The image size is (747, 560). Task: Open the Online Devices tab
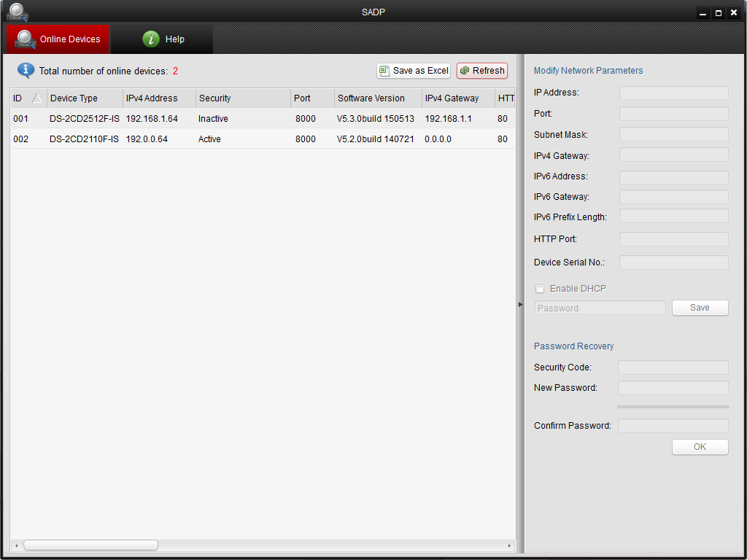pos(58,39)
